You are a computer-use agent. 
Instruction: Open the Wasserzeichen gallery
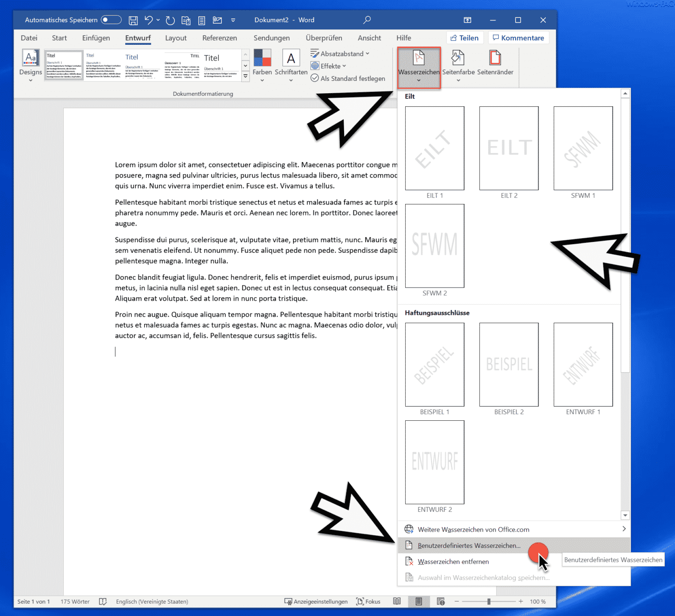[418, 66]
